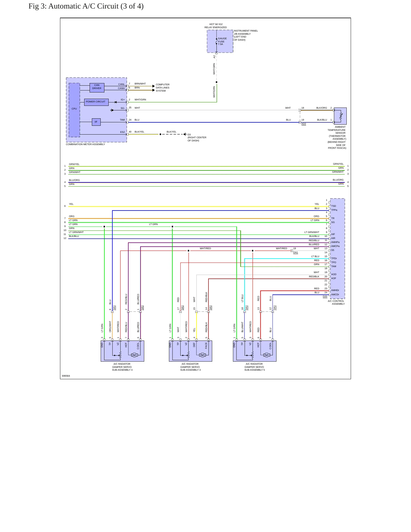
Task: Click the 'AOD' terminal label
Action: (x=334, y=274)
